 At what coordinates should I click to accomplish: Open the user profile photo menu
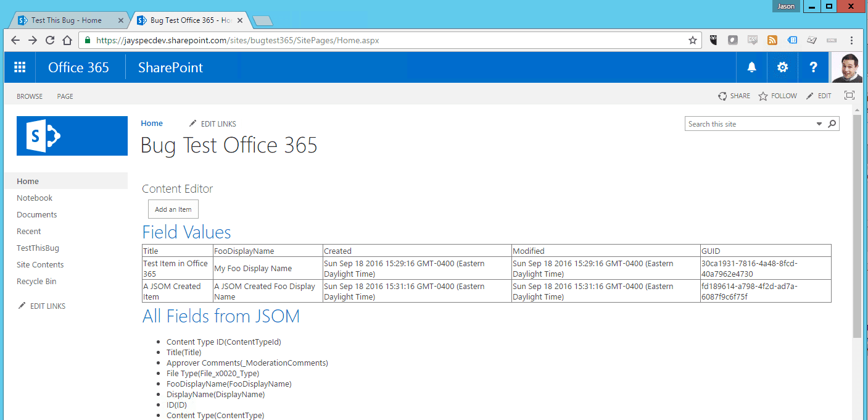(847, 67)
